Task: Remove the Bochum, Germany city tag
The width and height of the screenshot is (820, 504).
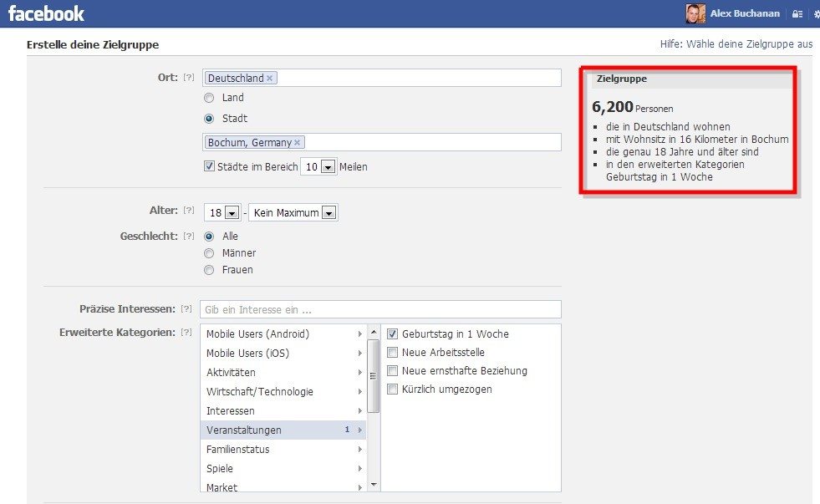Action: pyautogui.click(x=297, y=143)
